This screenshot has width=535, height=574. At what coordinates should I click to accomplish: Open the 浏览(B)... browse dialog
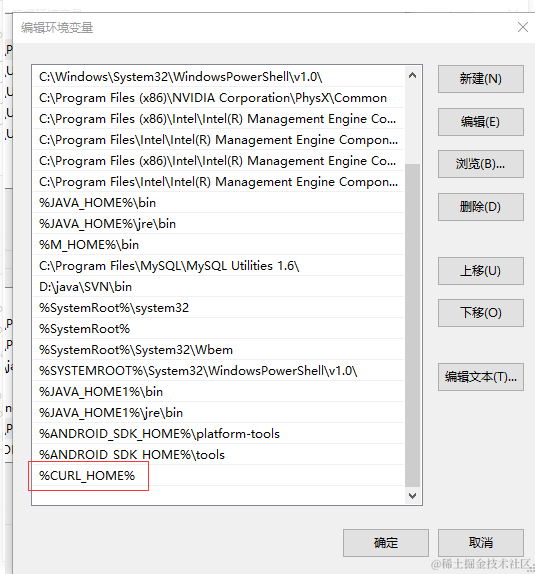(480, 164)
